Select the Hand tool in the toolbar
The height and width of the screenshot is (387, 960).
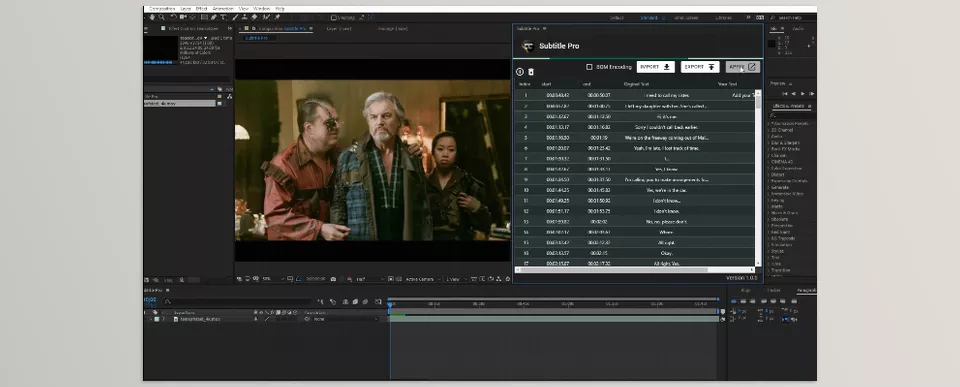(x=152, y=17)
